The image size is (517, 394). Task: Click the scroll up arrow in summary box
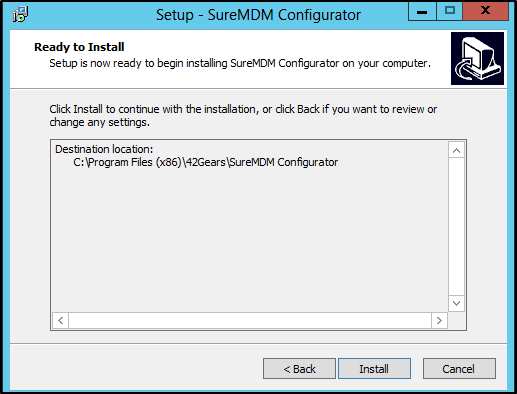coord(456,150)
